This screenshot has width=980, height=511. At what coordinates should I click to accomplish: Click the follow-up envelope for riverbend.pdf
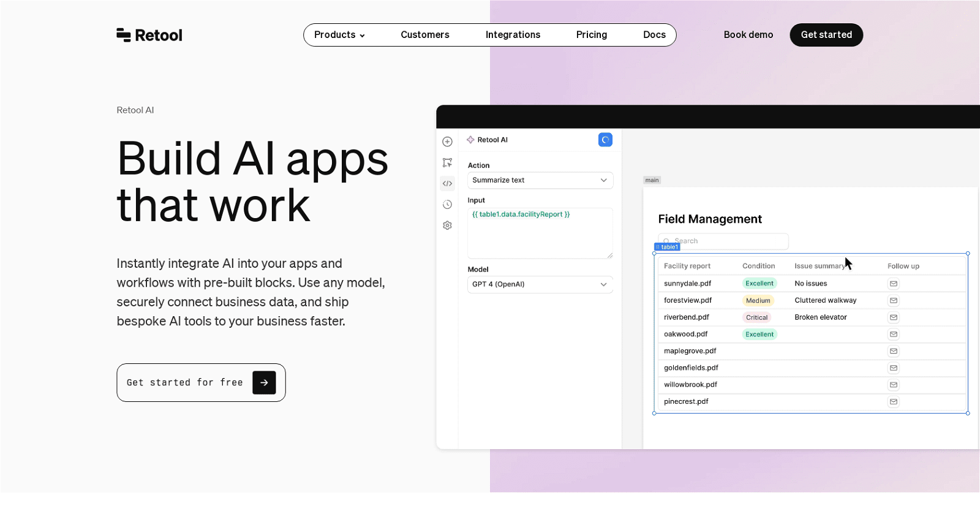(894, 317)
